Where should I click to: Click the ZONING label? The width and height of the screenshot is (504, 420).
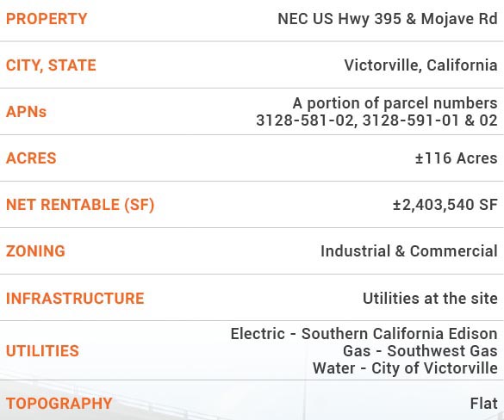pos(35,250)
